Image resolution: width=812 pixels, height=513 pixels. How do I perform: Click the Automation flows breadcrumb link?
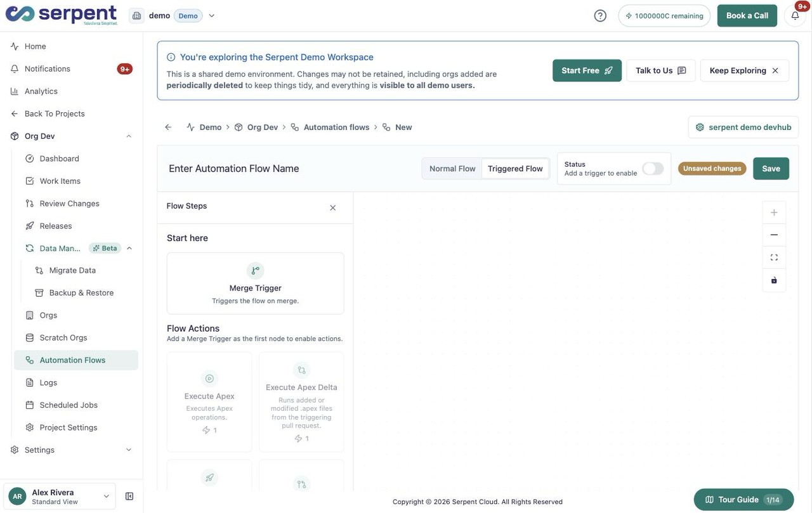click(x=336, y=127)
